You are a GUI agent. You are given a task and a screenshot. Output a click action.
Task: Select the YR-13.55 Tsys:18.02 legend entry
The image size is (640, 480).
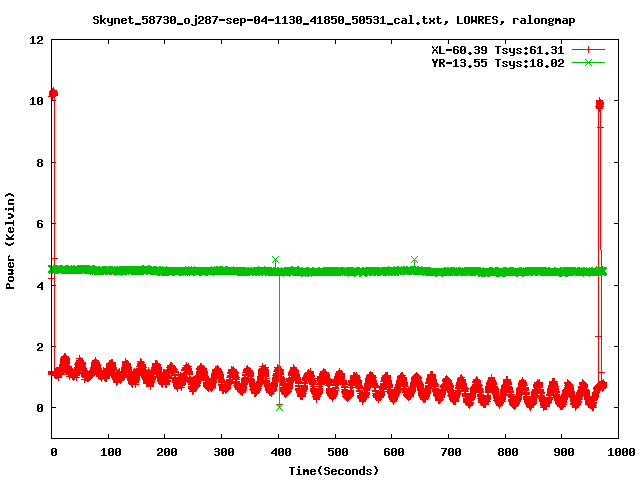click(498, 63)
